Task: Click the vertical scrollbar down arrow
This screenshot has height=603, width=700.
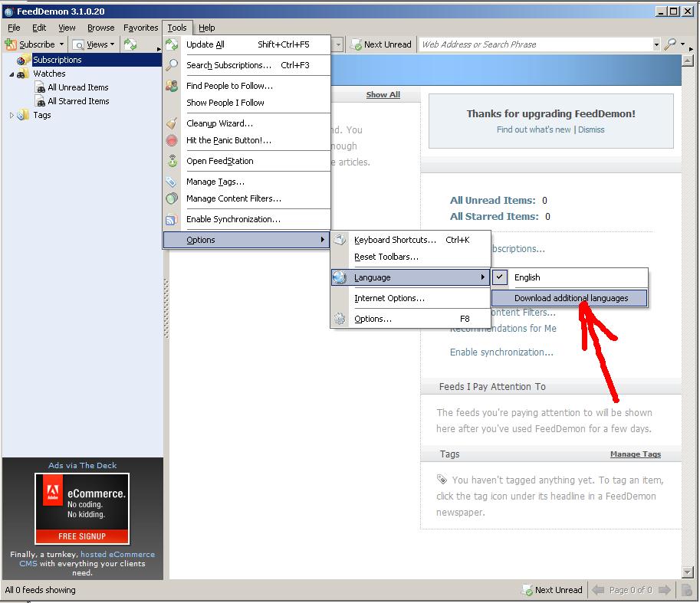Action: tap(688, 572)
